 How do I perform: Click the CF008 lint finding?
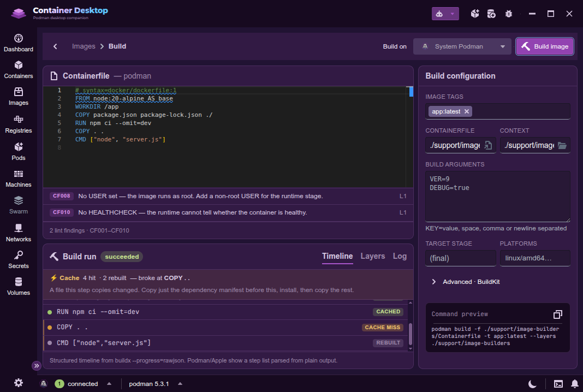(x=228, y=196)
